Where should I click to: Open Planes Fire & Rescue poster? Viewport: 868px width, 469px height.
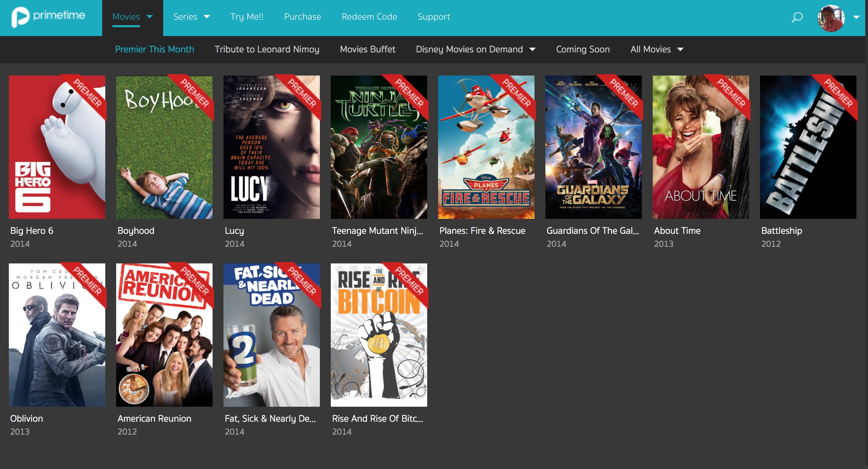486,147
